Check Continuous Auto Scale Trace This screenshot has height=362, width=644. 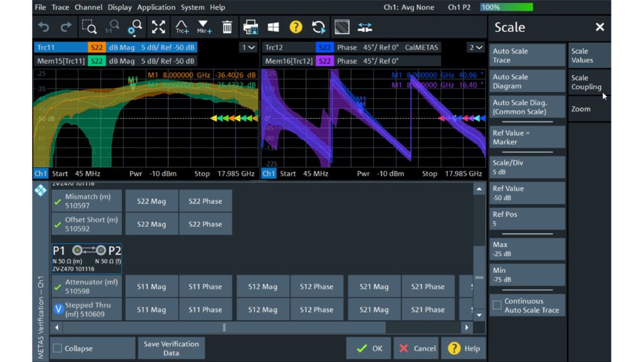(x=497, y=305)
